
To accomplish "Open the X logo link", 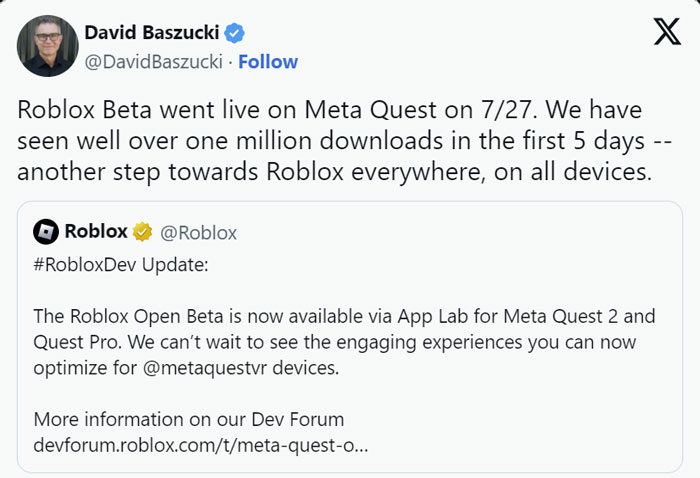I will click(x=667, y=32).
